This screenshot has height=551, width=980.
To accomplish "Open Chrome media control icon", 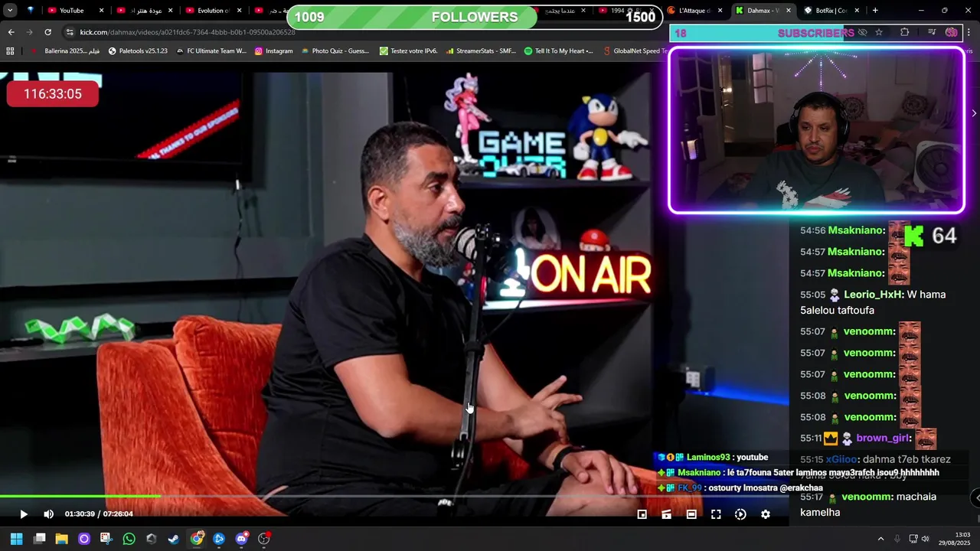I will point(932,32).
